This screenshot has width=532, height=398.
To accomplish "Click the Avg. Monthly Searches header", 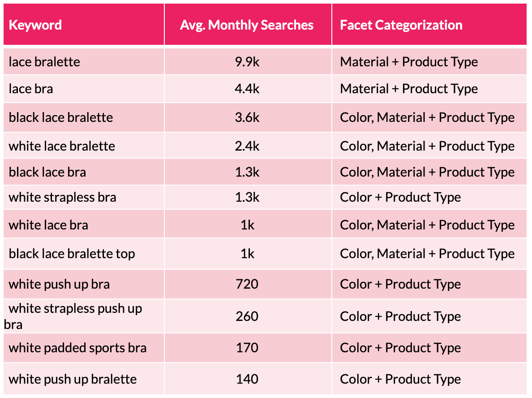I will 247,25.
